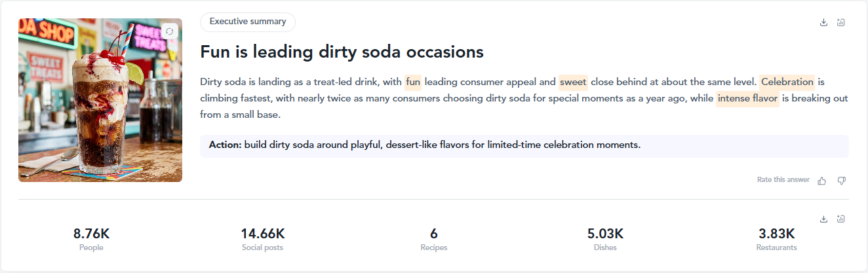Screen dimensions: 868x273
Task: Select the Executive summary pill
Action: (248, 22)
